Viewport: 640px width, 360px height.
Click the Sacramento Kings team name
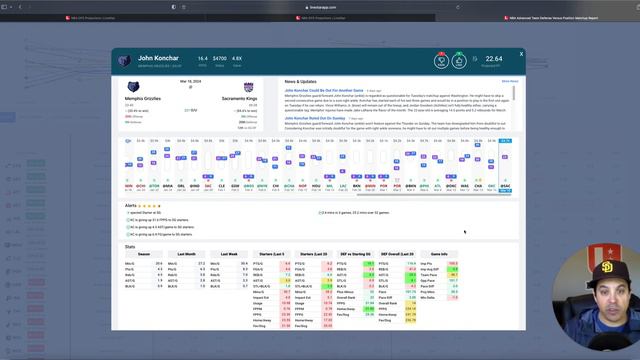coord(239,99)
